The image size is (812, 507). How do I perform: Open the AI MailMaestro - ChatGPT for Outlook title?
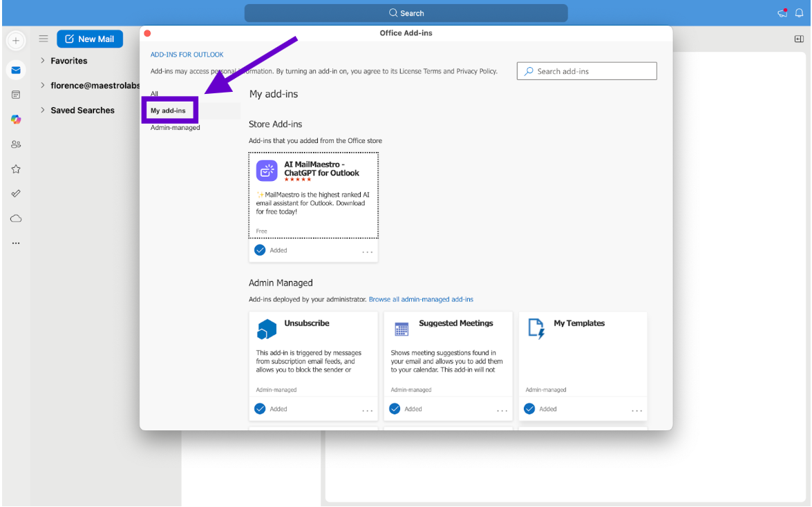tap(321, 169)
